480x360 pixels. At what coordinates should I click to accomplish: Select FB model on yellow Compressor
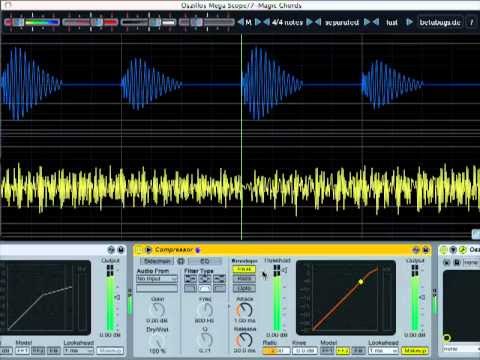(358, 351)
